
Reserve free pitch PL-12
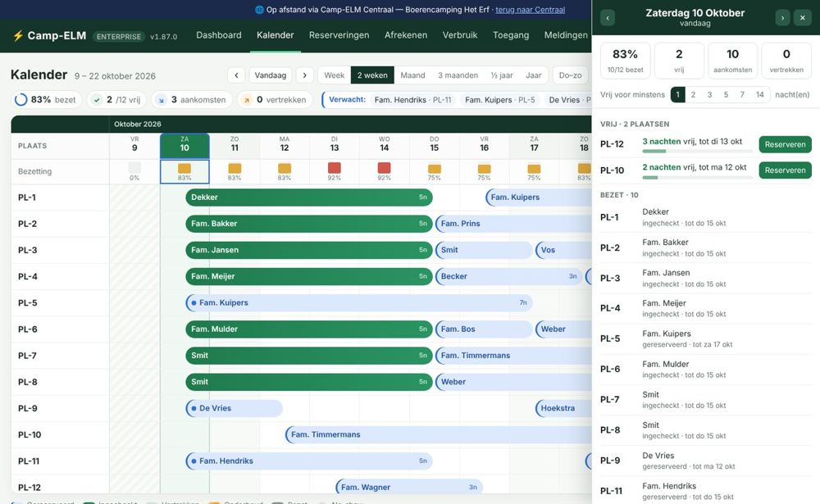785,144
